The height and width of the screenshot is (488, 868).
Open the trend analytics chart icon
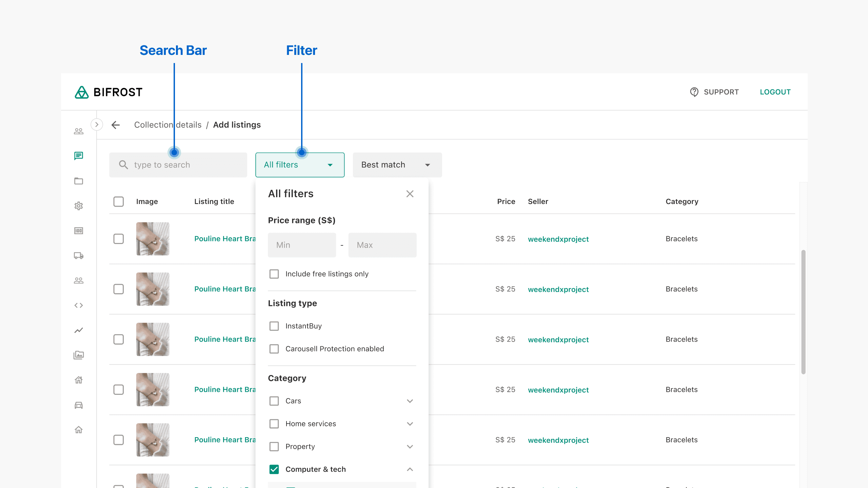[x=79, y=330]
